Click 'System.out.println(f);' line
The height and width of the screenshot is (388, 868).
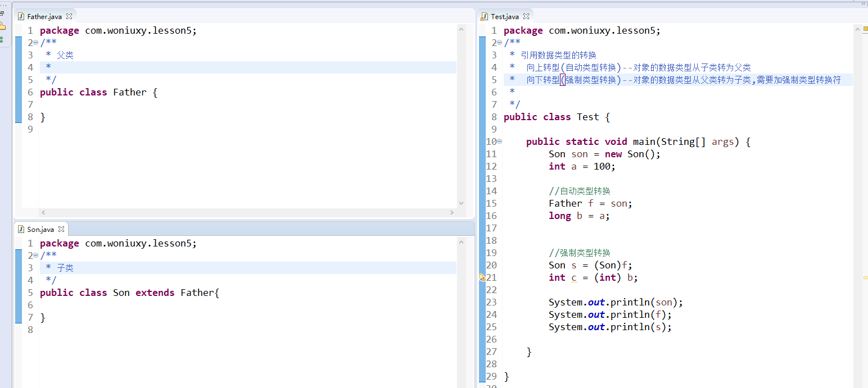pyautogui.click(x=611, y=314)
